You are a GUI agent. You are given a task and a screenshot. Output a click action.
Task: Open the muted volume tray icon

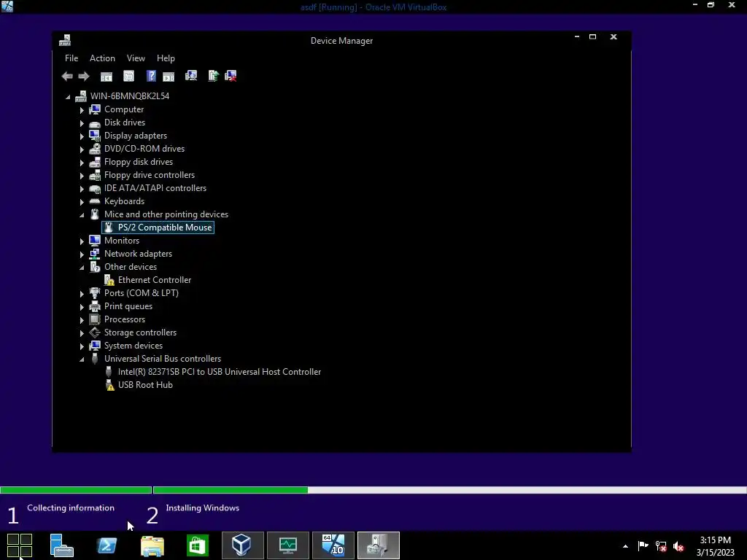click(678, 546)
